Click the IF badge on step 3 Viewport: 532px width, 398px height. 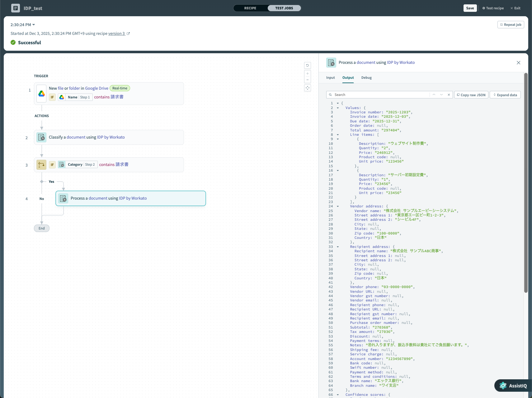[x=52, y=164]
